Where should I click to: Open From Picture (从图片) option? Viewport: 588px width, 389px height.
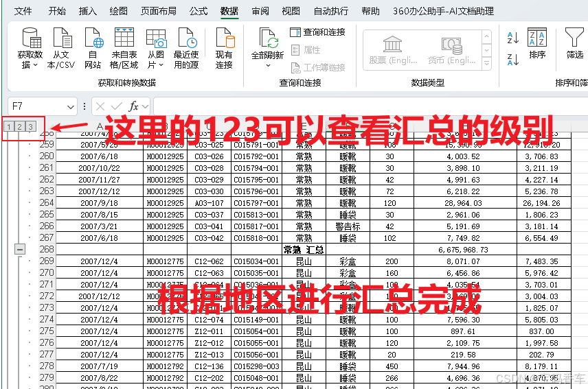click(x=156, y=48)
